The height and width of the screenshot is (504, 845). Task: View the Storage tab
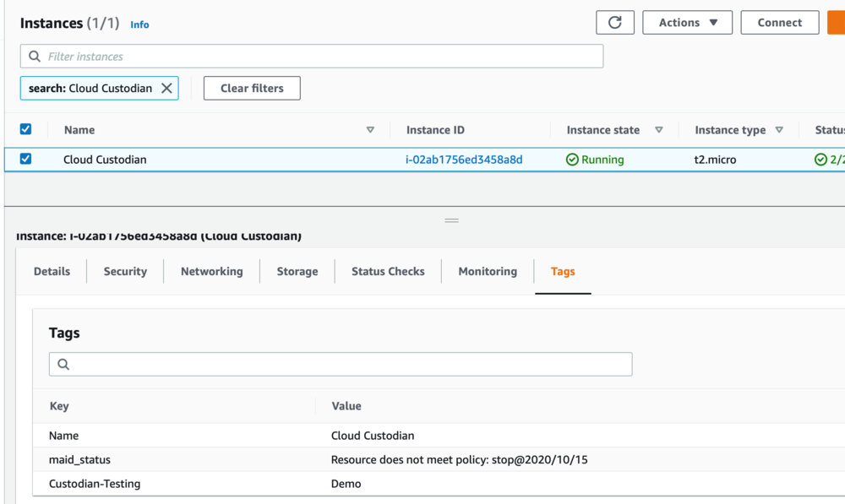pos(297,271)
